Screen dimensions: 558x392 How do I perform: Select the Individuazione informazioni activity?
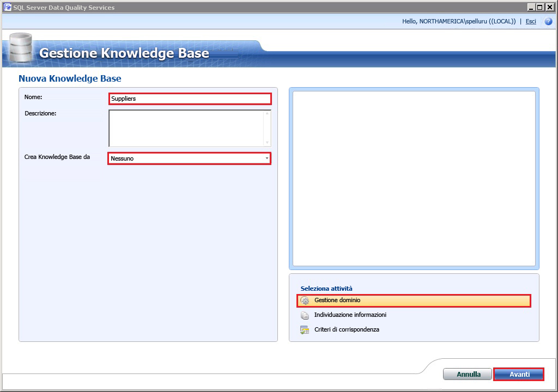(x=351, y=315)
